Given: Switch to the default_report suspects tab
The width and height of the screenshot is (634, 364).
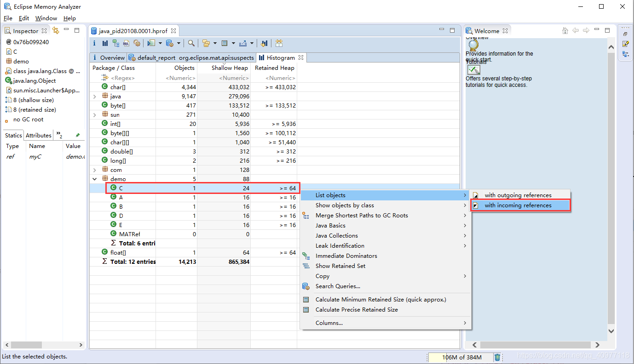Looking at the screenshot, I should point(191,57).
